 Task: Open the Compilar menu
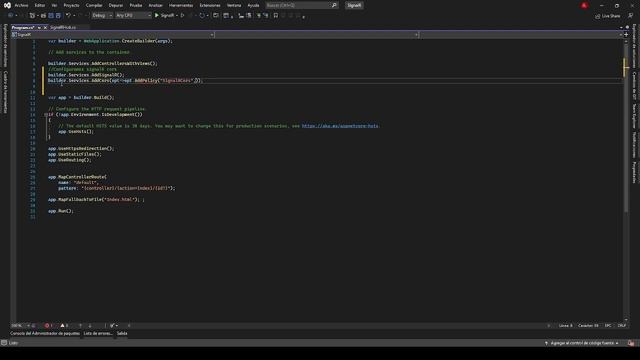click(x=94, y=5)
